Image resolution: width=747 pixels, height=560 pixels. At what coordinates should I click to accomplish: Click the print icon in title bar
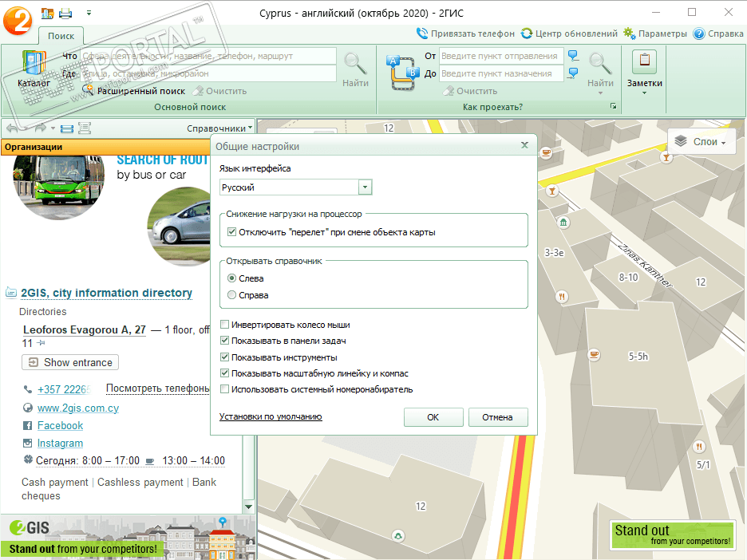point(65,14)
